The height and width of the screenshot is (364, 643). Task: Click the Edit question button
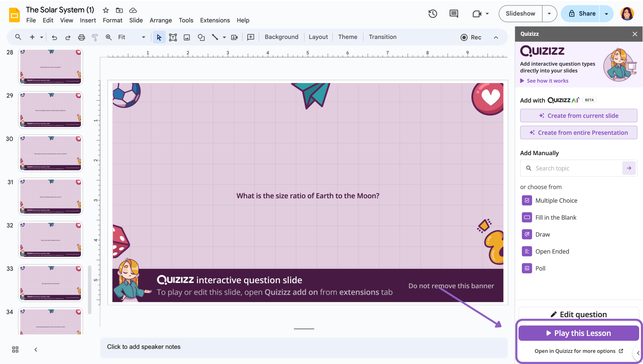point(578,314)
